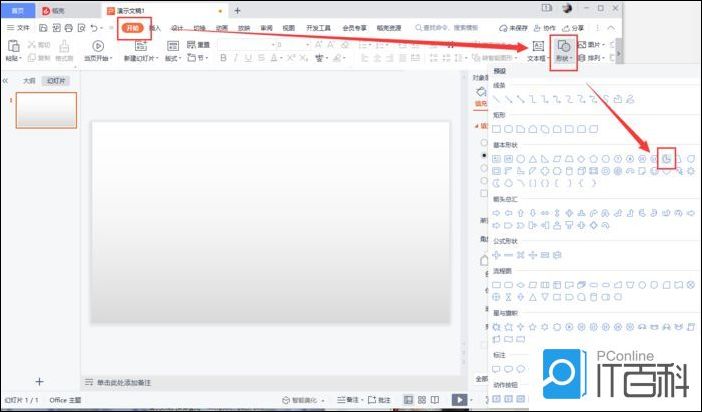Click the Collaborate (协作) button
The height and width of the screenshot is (412, 702).
pyautogui.click(x=545, y=28)
